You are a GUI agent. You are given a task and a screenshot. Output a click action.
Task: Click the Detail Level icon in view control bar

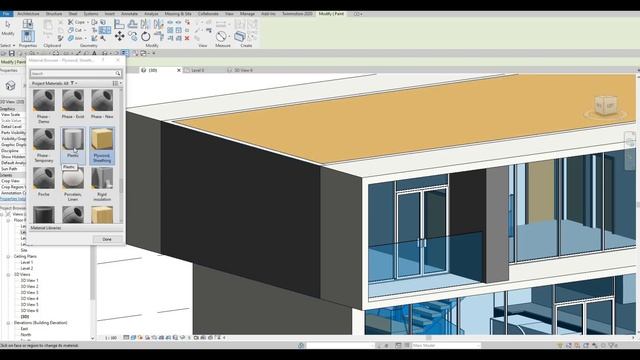(127, 338)
